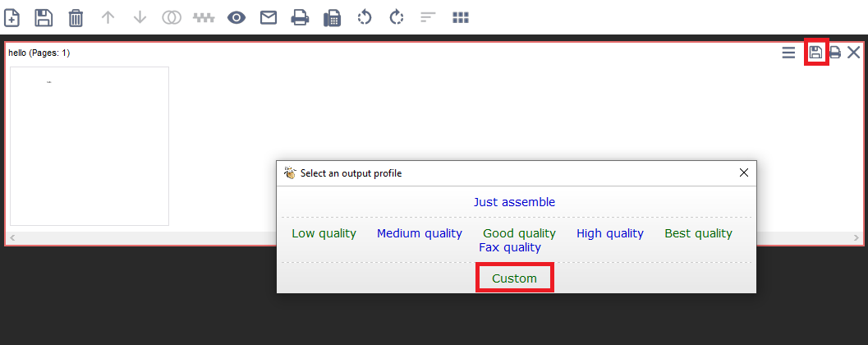This screenshot has width=868, height=345.
Task: Choose the High quality profile
Action: point(610,233)
